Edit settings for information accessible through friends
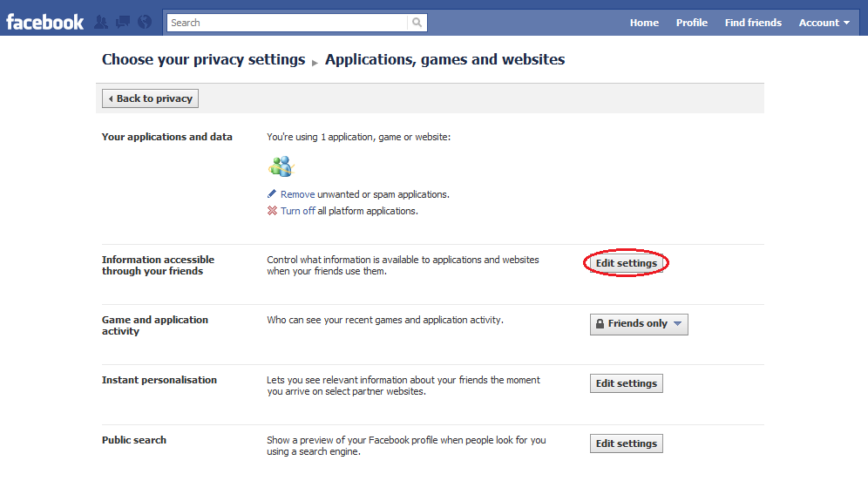This screenshot has width=868, height=501. pyautogui.click(x=626, y=263)
